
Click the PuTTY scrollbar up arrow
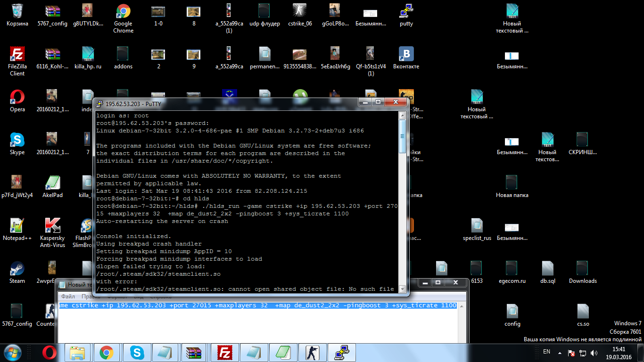point(402,115)
